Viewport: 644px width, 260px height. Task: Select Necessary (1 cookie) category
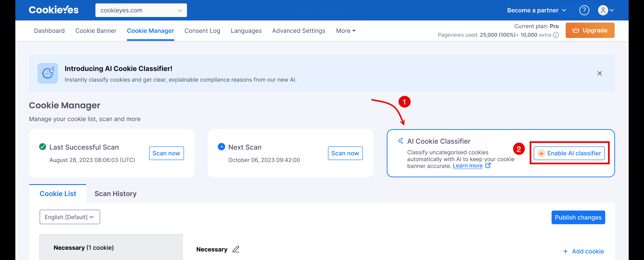(x=111, y=247)
